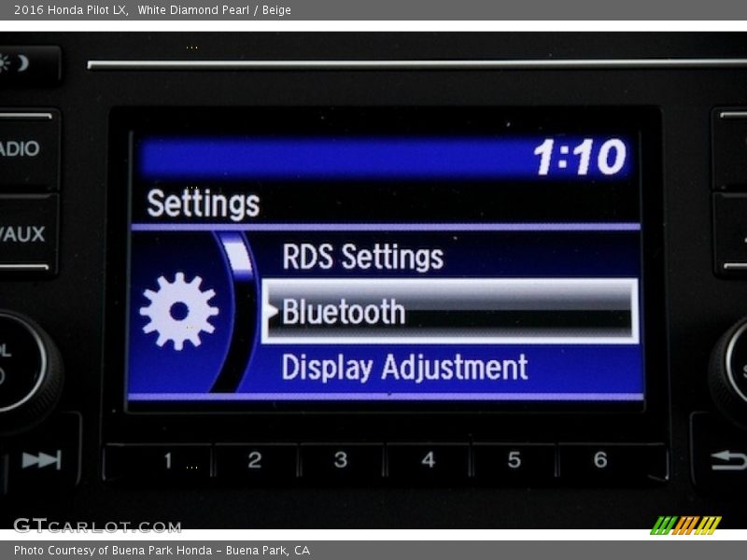This screenshot has width=747, height=560.
Task: Select the Bluetooth menu entry
Action: 450,312
